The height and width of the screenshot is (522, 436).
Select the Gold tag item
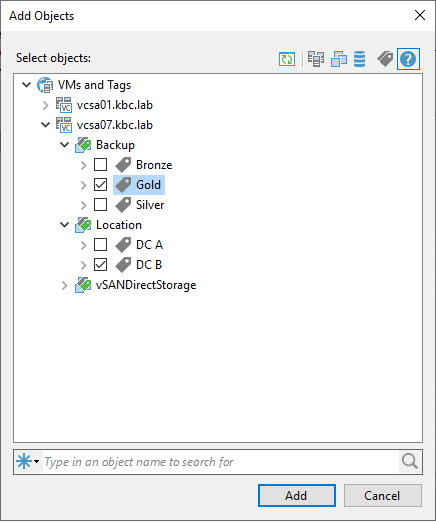pyautogui.click(x=139, y=185)
